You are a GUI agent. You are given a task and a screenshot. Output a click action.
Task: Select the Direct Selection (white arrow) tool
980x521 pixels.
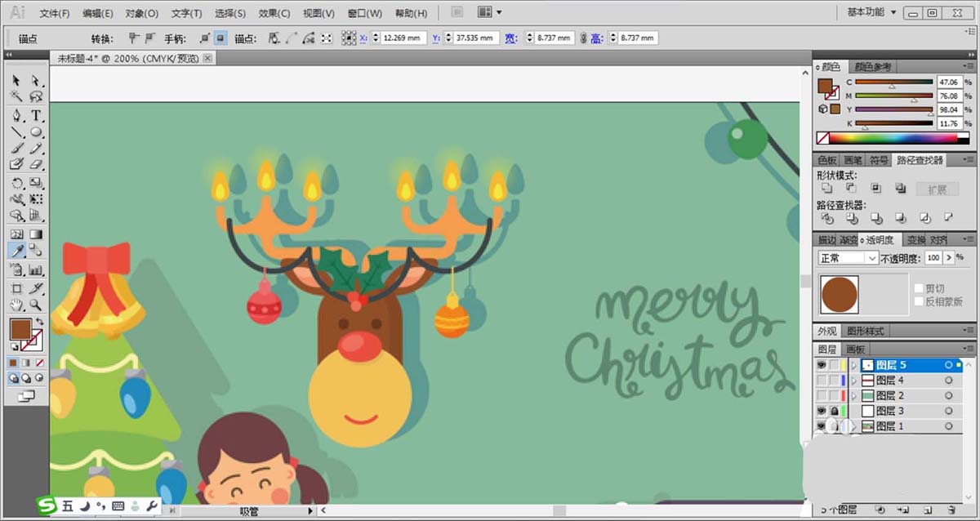coord(36,80)
